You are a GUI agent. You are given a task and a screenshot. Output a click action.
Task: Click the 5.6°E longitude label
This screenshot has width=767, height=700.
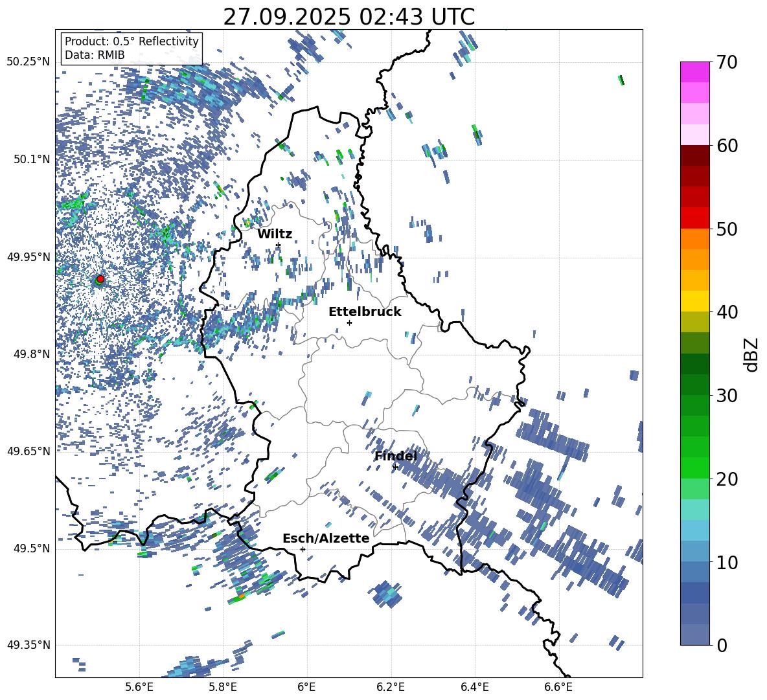pyautogui.click(x=139, y=687)
